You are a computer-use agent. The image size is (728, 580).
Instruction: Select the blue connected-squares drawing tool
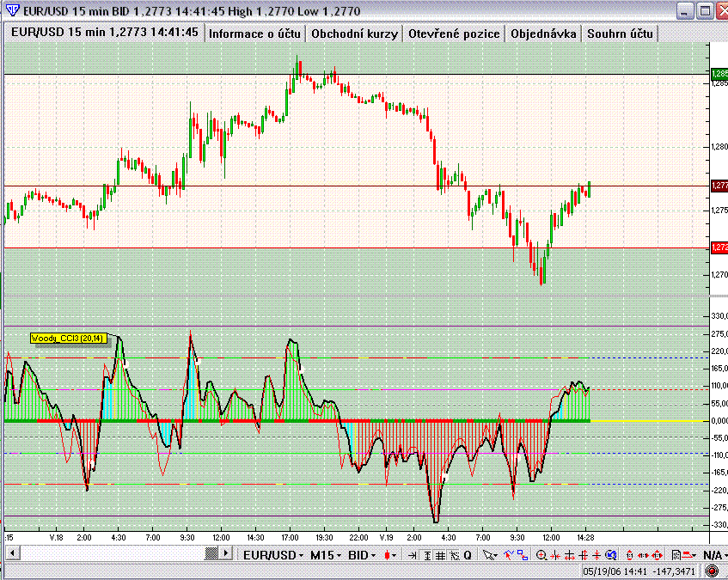(523, 555)
